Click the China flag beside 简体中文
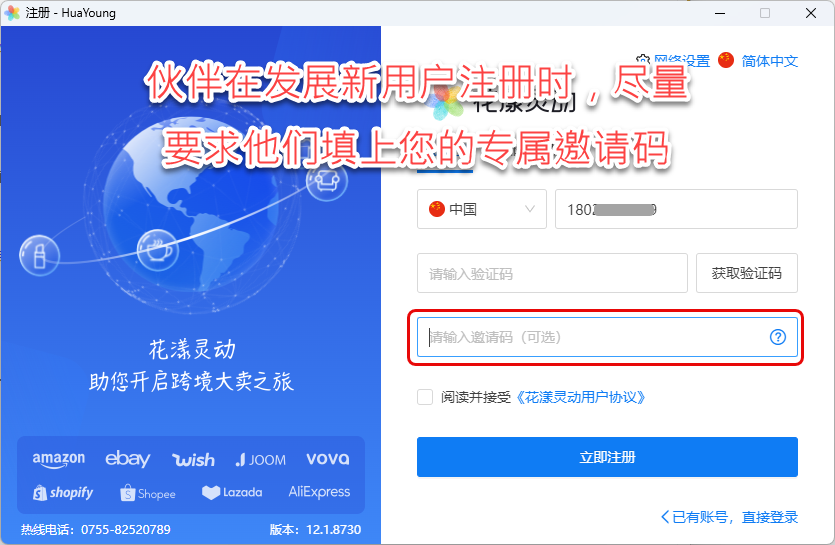This screenshot has width=835, height=545. pos(725,60)
